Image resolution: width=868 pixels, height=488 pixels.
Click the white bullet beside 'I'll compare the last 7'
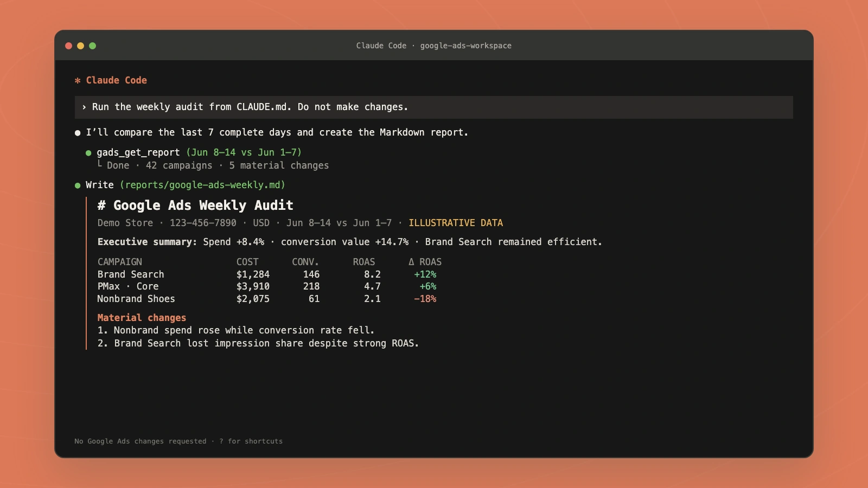tap(78, 133)
